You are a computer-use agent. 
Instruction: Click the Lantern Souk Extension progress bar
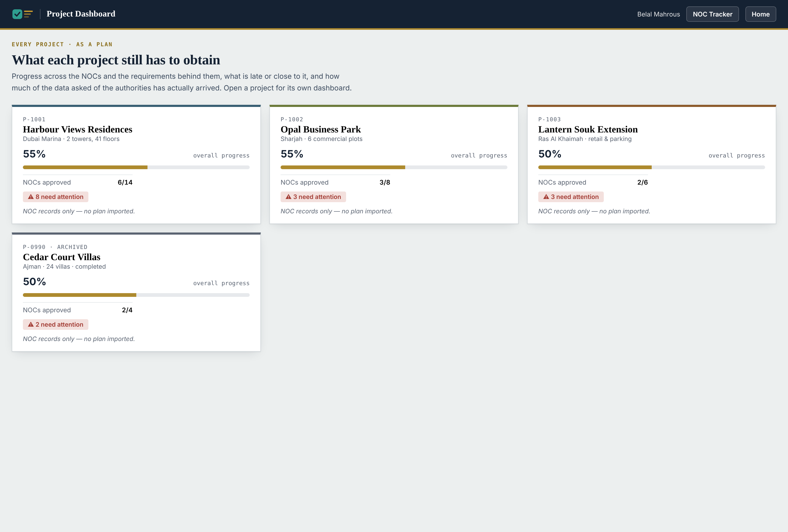[x=652, y=167]
